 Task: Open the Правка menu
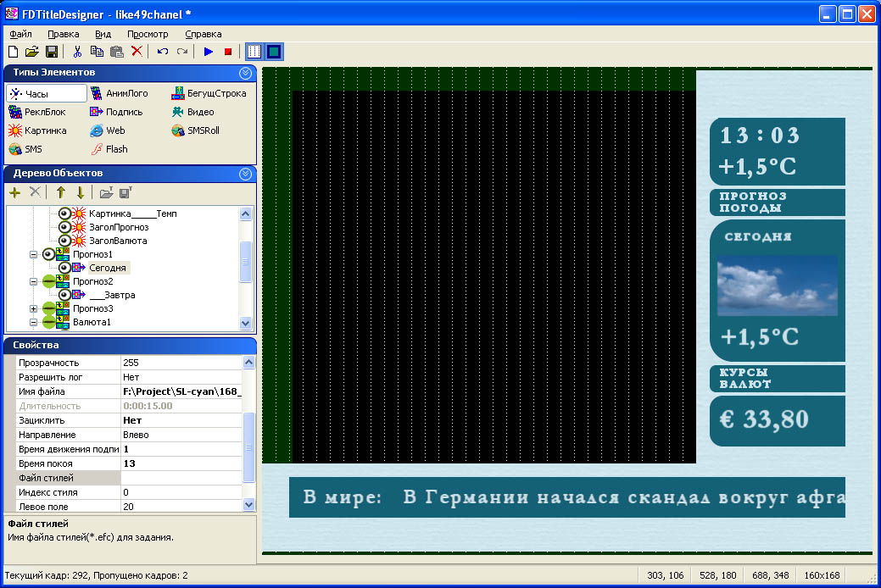64,34
